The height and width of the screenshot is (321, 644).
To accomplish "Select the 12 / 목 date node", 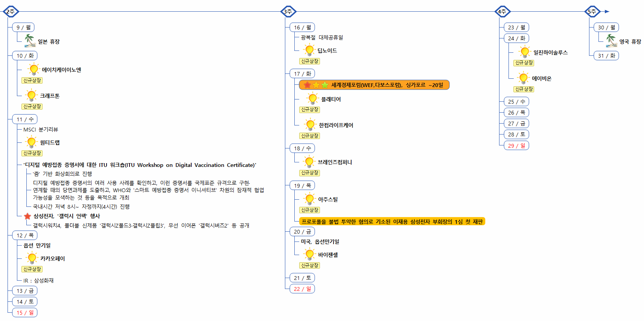I will [x=25, y=235].
